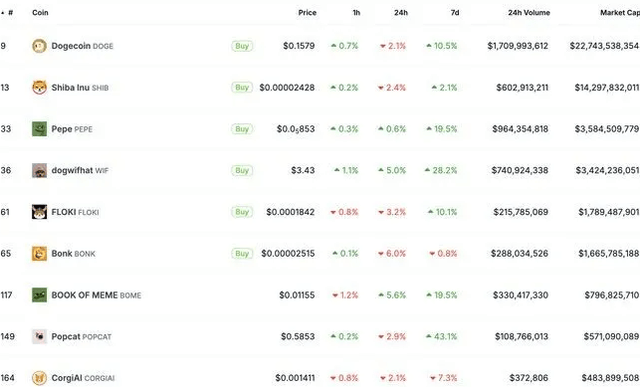The width and height of the screenshot is (640, 387).
Task: Sort by the 7d change column
Action: [455, 13]
